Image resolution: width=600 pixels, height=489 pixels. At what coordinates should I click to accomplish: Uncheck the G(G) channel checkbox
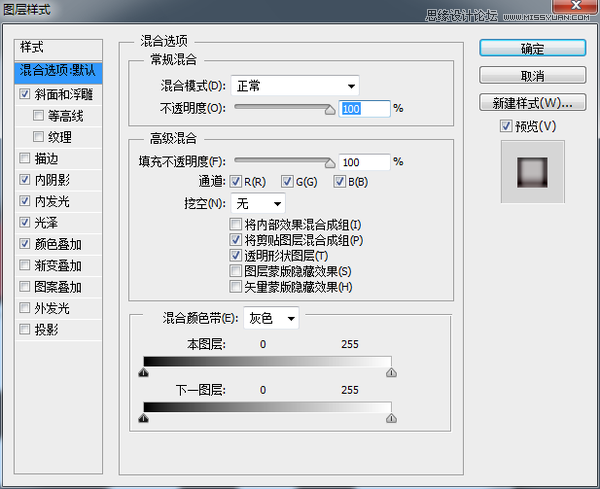(287, 181)
